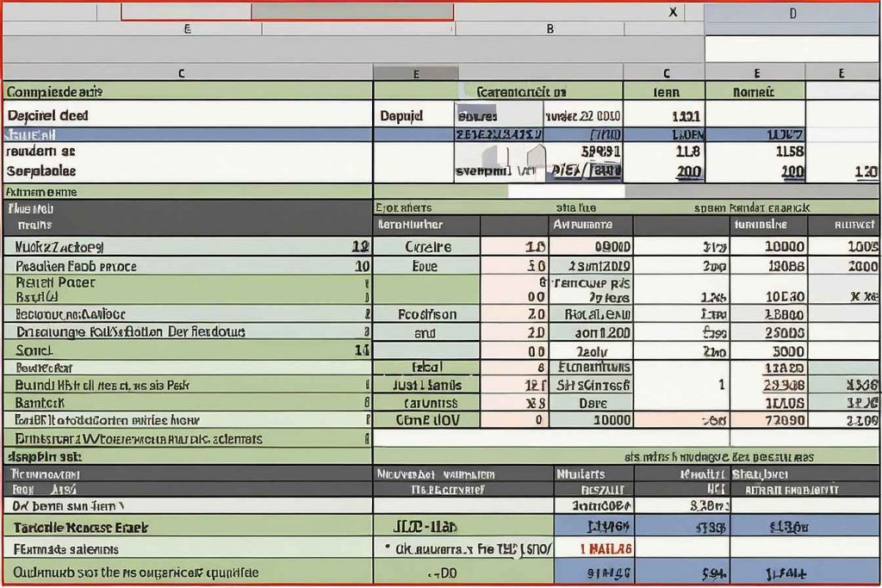Click the 'Sonel' row label
Screen dimensions: 882x588
[x=34, y=350]
